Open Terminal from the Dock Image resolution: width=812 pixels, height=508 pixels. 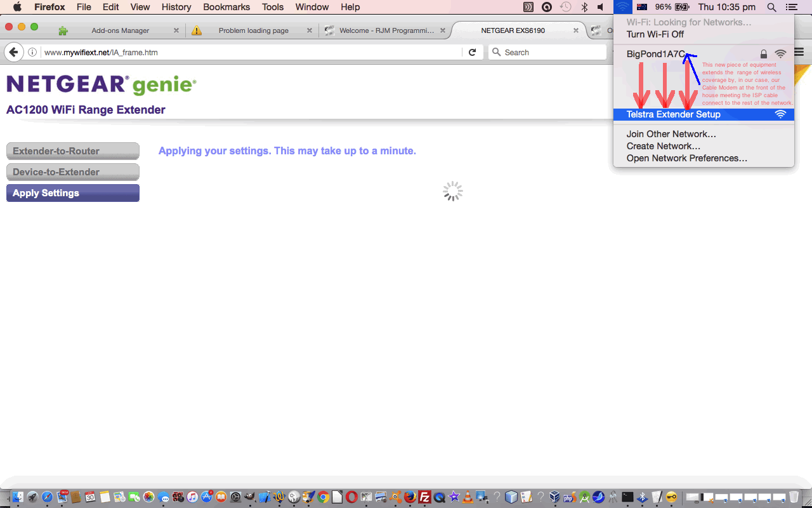coord(627,497)
